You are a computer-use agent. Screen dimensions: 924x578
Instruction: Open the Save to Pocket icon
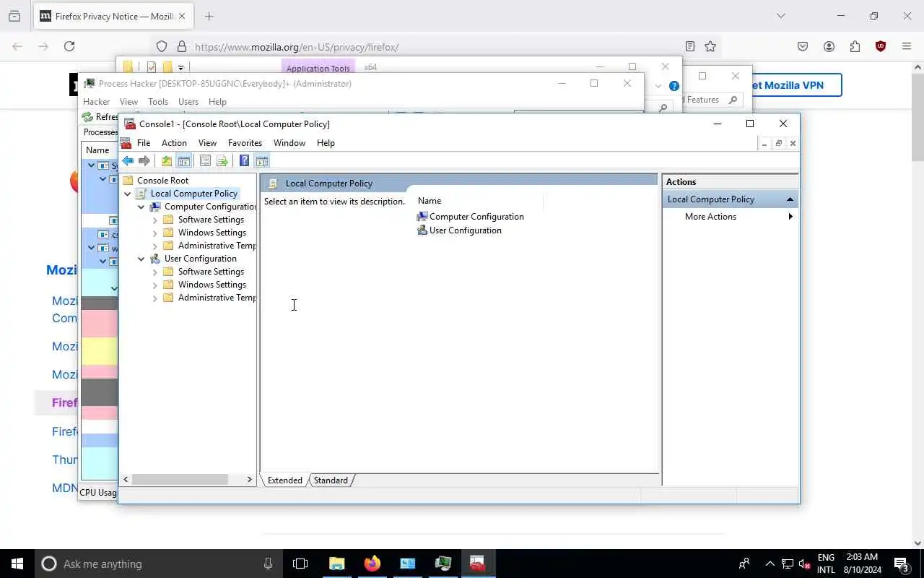coord(803,46)
